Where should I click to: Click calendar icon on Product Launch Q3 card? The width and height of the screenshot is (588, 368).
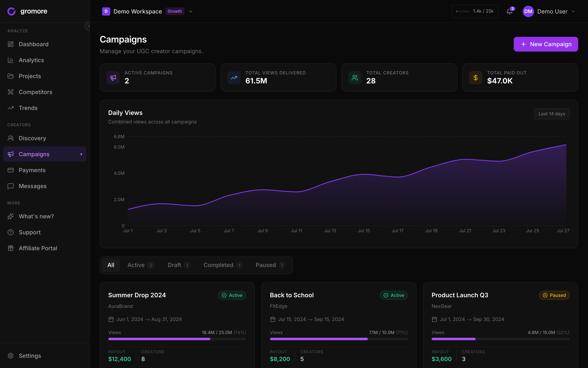pyautogui.click(x=434, y=319)
